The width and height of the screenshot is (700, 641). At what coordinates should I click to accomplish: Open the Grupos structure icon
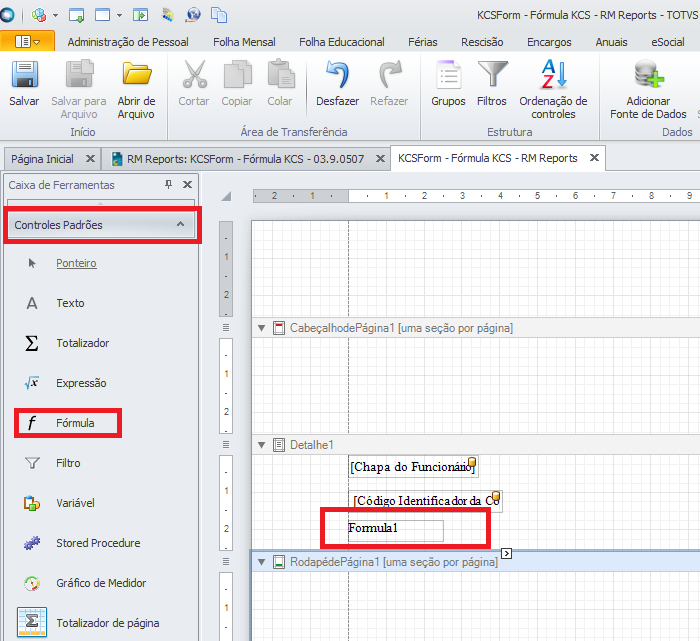[x=448, y=75]
